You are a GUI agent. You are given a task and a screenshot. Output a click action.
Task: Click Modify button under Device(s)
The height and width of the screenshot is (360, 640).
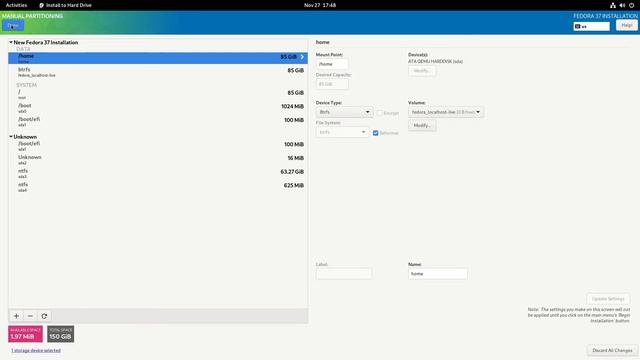tap(422, 71)
